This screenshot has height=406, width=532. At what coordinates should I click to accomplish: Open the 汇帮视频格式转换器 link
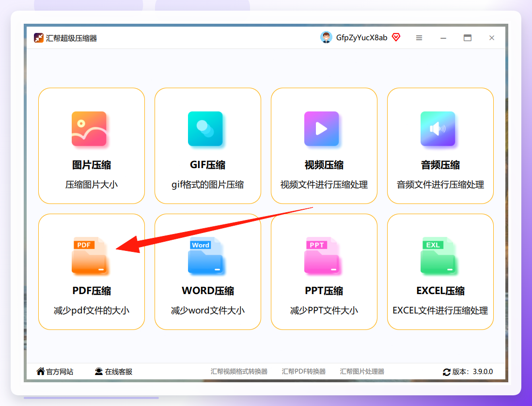[239, 372]
